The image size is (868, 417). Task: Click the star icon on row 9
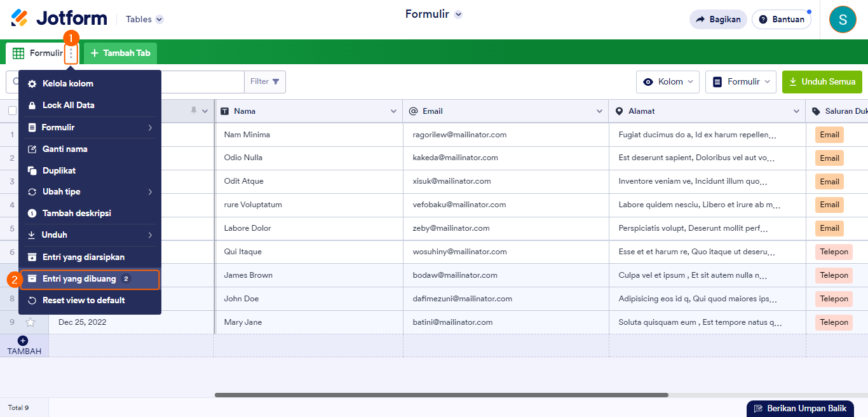tap(31, 322)
